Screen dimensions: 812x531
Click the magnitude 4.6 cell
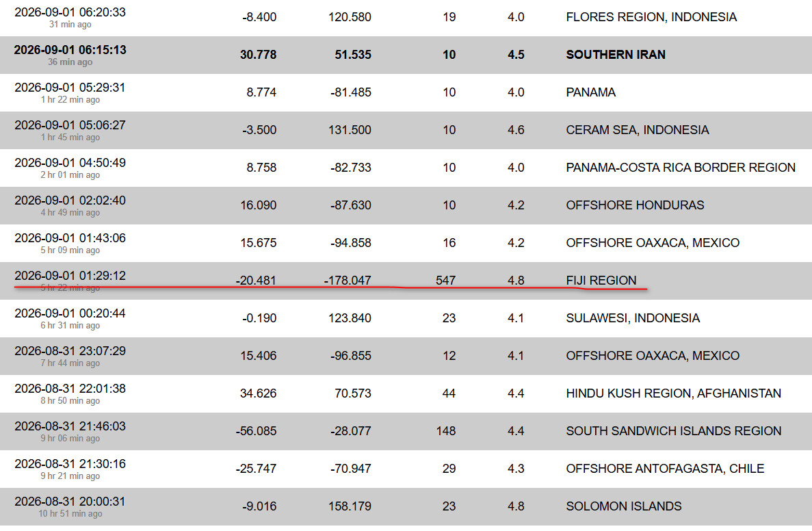[516, 130]
